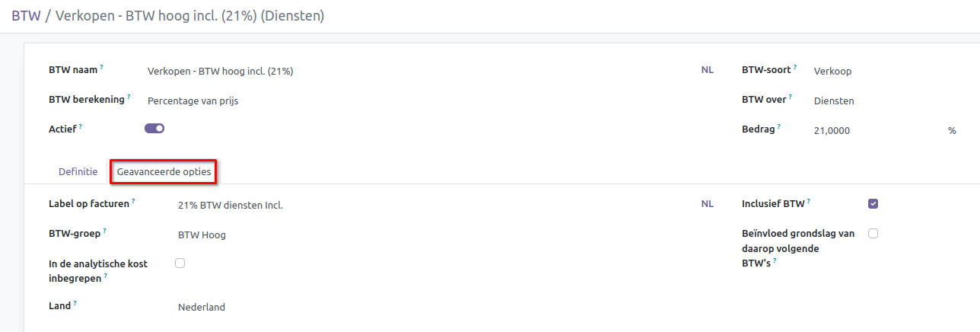Click the help icon beside BTW naam
Screen dimensions: 980x332
(x=101, y=68)
